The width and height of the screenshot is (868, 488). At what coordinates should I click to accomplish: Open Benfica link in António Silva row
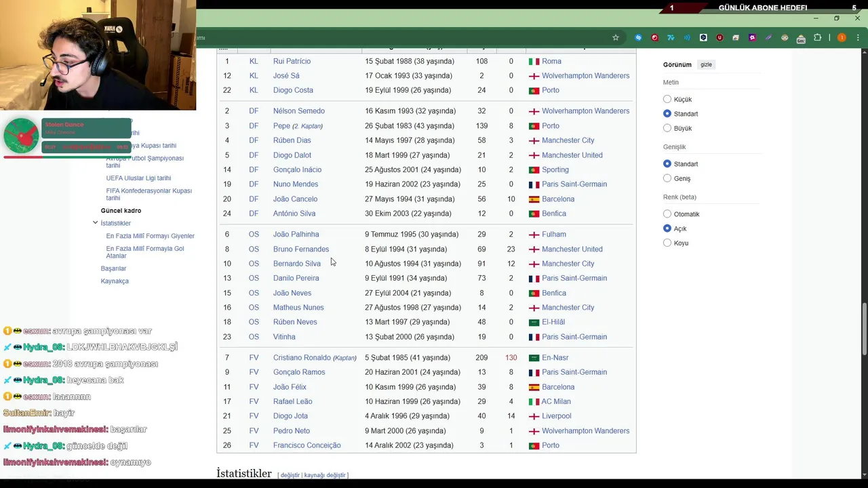point(554,213)
